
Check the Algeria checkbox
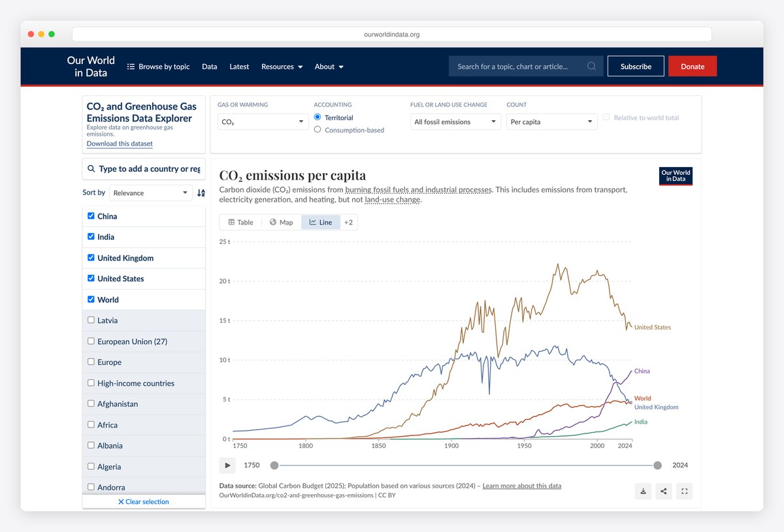91,466
